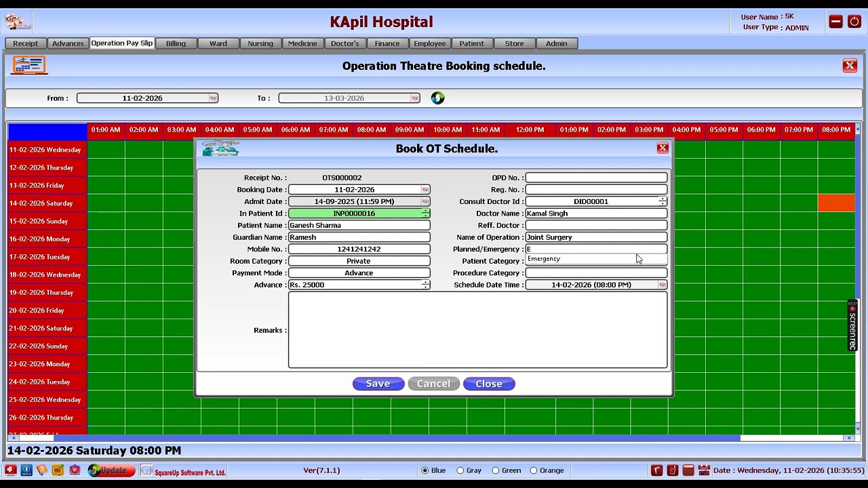Screen dimensions: 868x488
Task: Open the Patient tab
Action: coord(472,43)
